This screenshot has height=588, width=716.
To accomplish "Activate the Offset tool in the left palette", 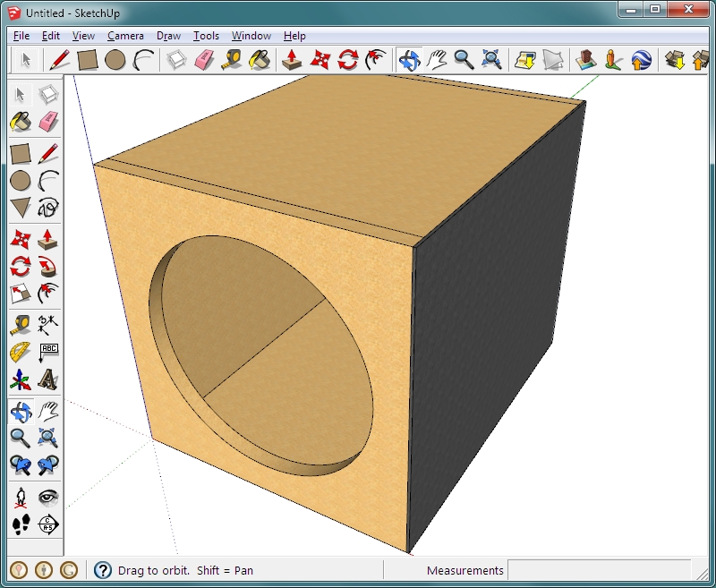I will (x=48, y=294).
